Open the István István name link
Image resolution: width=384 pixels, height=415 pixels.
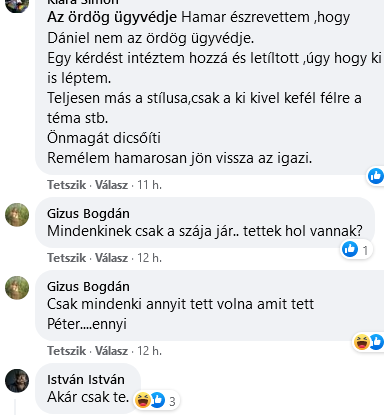click(86, 379)
